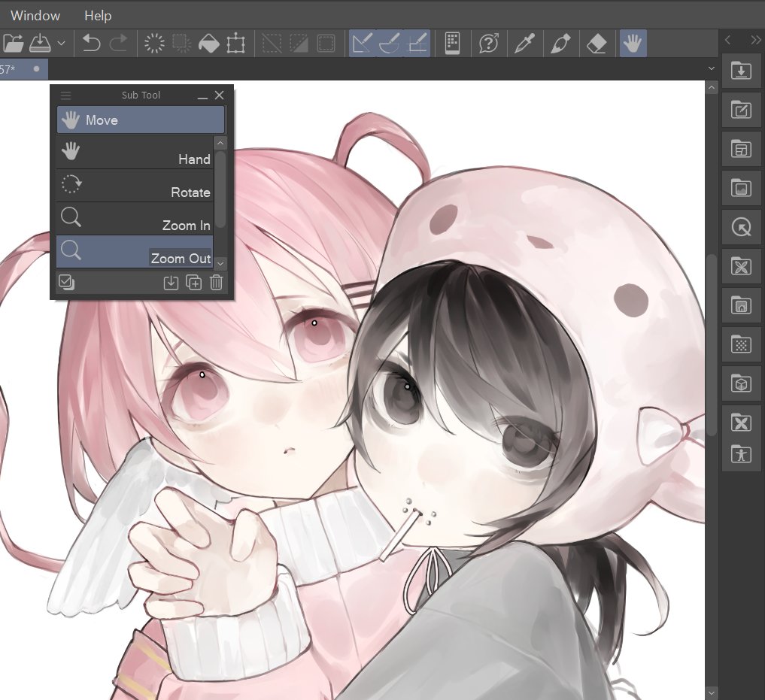Viewport: 765px width, 700px height.
Task: Click the single left chevron above right dock
Action: [x=728, y=40]
